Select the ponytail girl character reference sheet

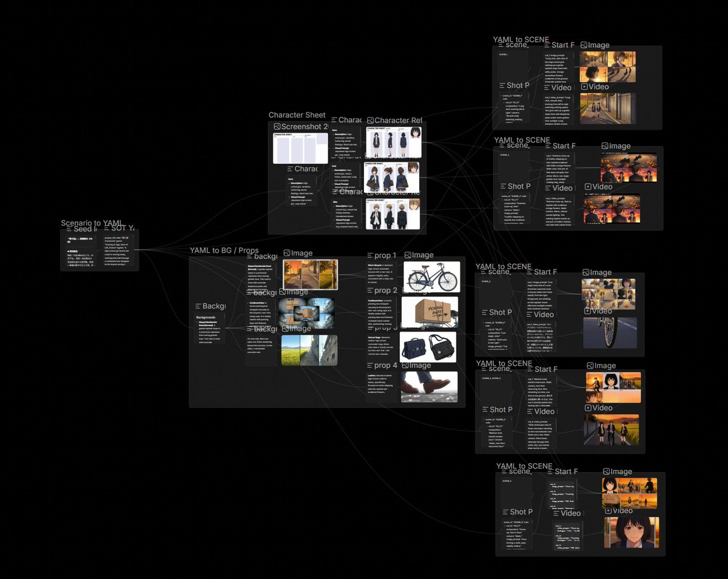pos(391,177)
